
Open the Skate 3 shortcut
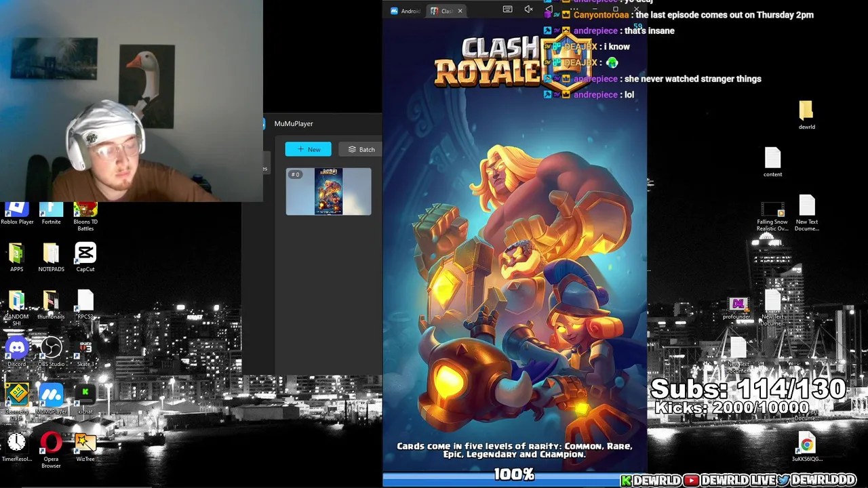[x=85, y=352]
